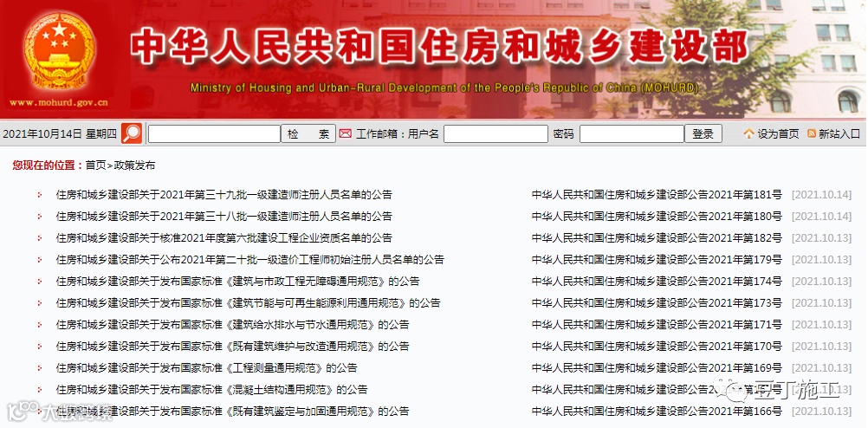868x428 pixels.
Task: Focus the 密码 password field
Action: [x=632, y=134]
